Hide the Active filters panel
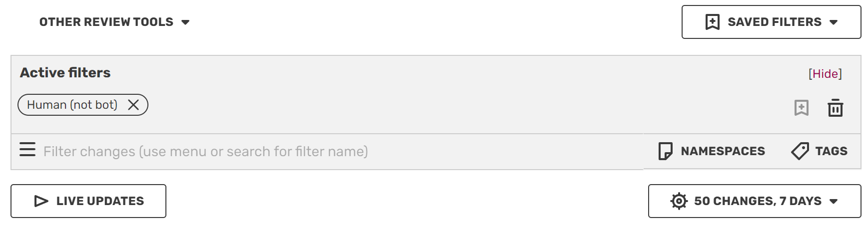 click(825, 74)
